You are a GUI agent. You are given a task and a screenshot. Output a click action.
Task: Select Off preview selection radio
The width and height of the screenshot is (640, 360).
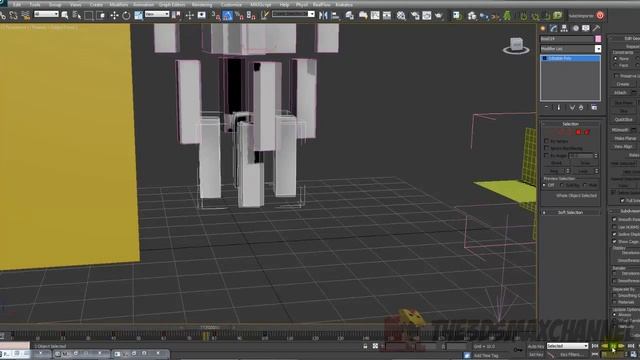(x=544, y=185)
